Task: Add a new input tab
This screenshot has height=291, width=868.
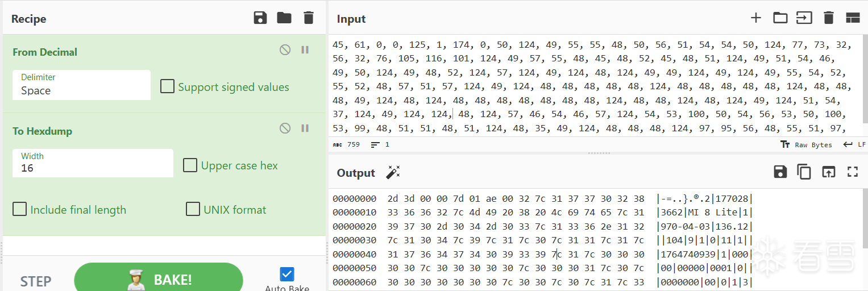Action: pyautogui.click(x=755, y=18)
